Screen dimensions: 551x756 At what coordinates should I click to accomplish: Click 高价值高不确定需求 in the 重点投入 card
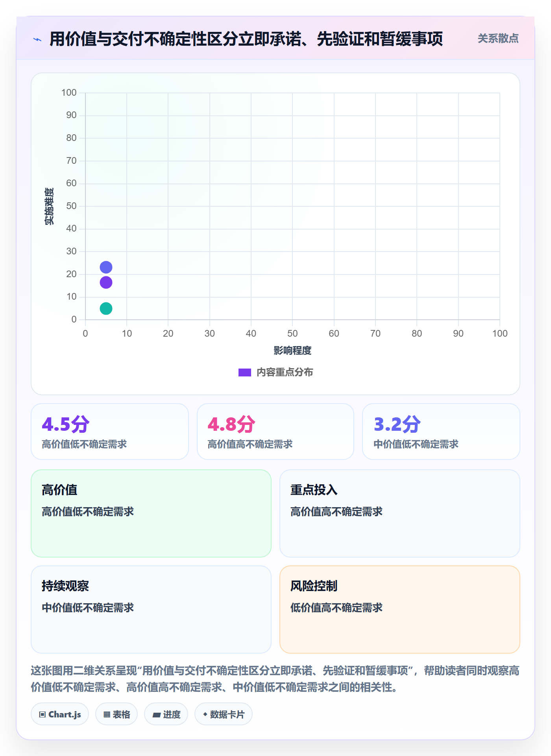[337, 511]
